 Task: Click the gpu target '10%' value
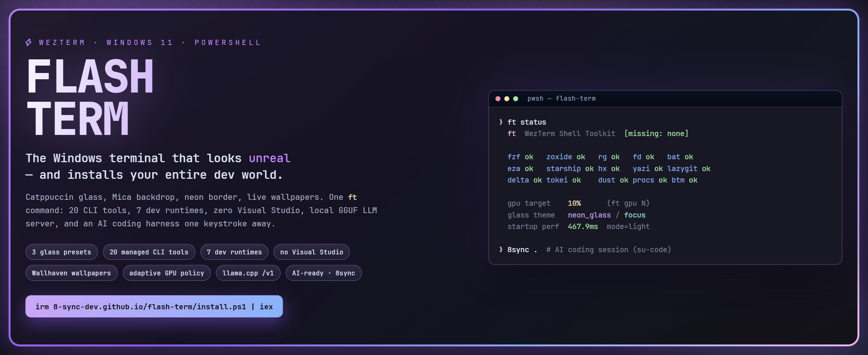[x=574, y=203]
